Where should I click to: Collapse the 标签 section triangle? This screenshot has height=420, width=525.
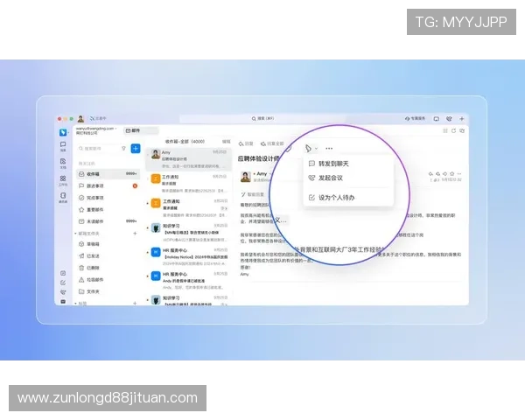(x=75, y=303)
